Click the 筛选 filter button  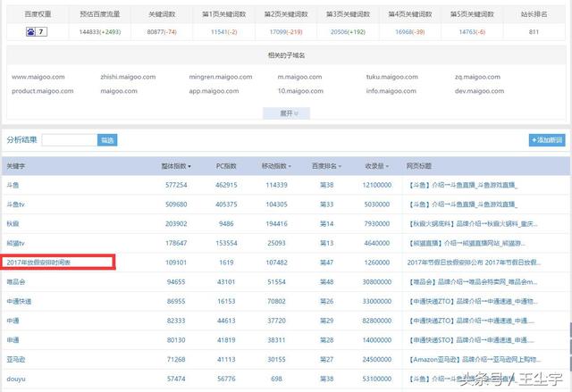pos(107,140)
